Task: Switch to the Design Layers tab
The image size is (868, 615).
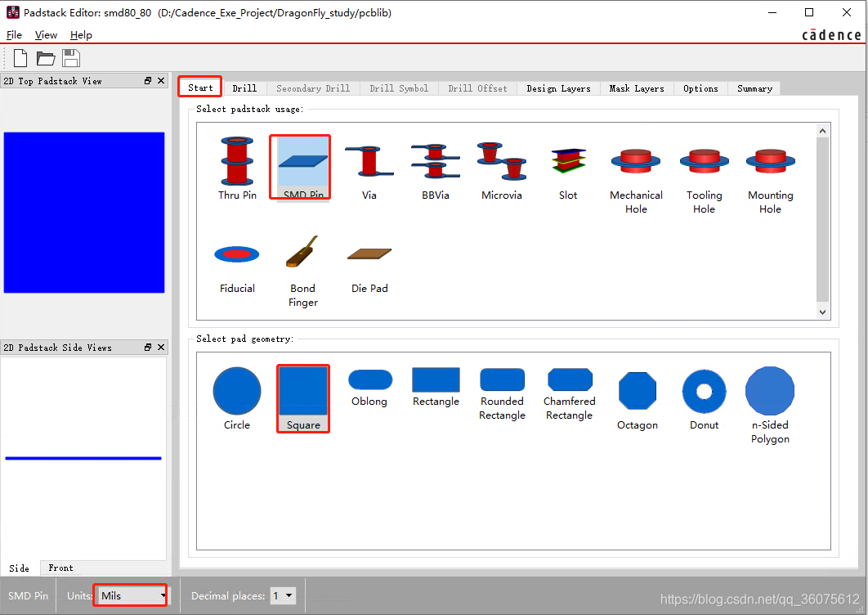Action: coord(558,88)
